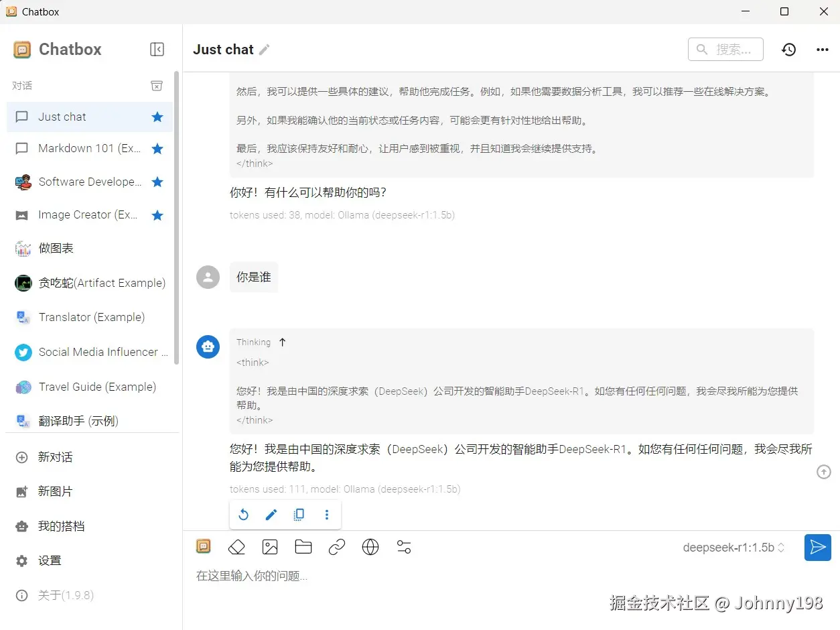Collapse the sidebar panel

pos(157,49)
